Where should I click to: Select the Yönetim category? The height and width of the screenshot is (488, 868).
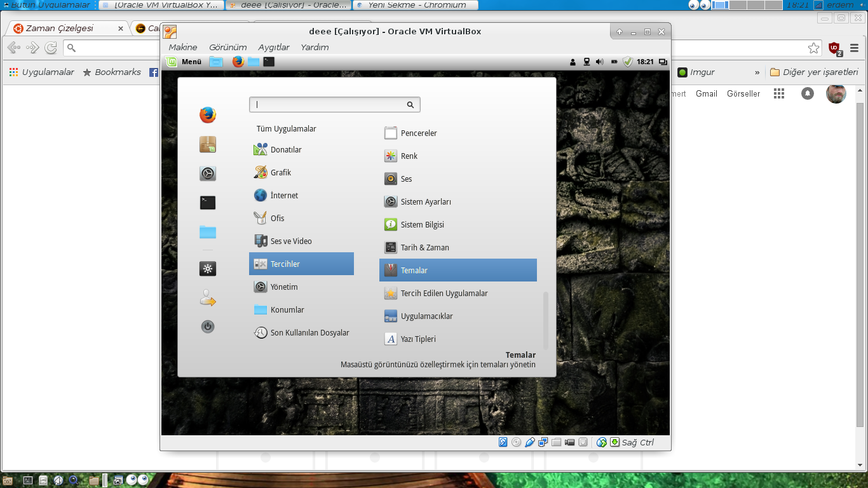tap(301, 287)
